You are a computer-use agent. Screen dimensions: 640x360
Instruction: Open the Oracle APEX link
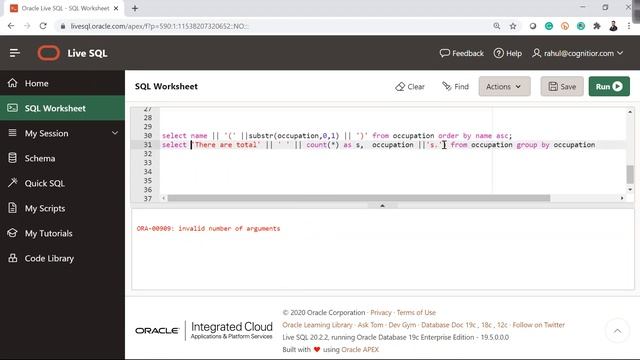[360, 350]
